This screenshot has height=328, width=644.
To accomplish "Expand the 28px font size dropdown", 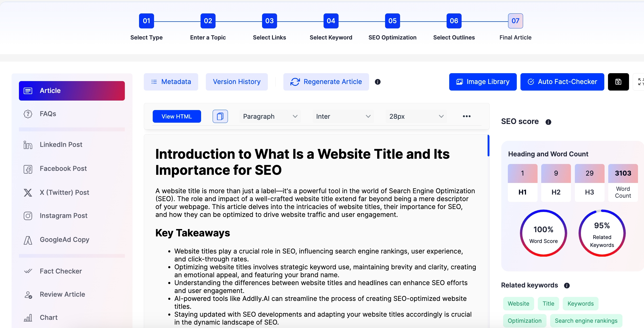I will point(441,116).
